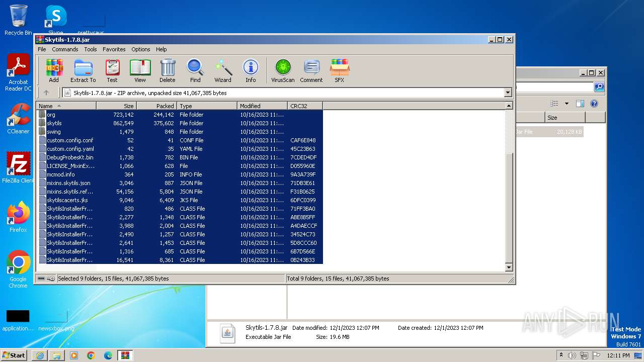Image resolution: width=644 pixels, height=362 pixels.
Task: Open Windows Explorer from taskbar
Action: 57,355
